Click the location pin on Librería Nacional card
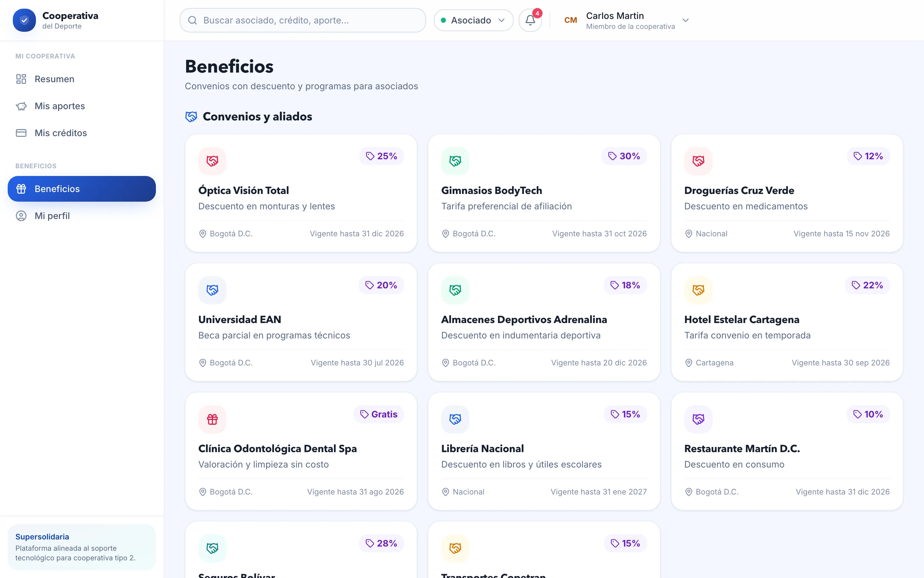Viewport: 924px width, 578px height. point(445,492)
